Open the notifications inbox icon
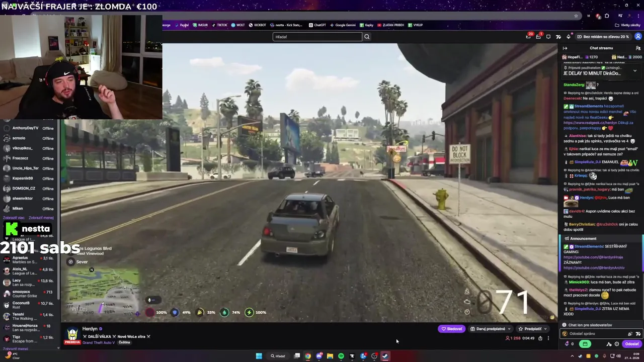 (x=538, y=37)
